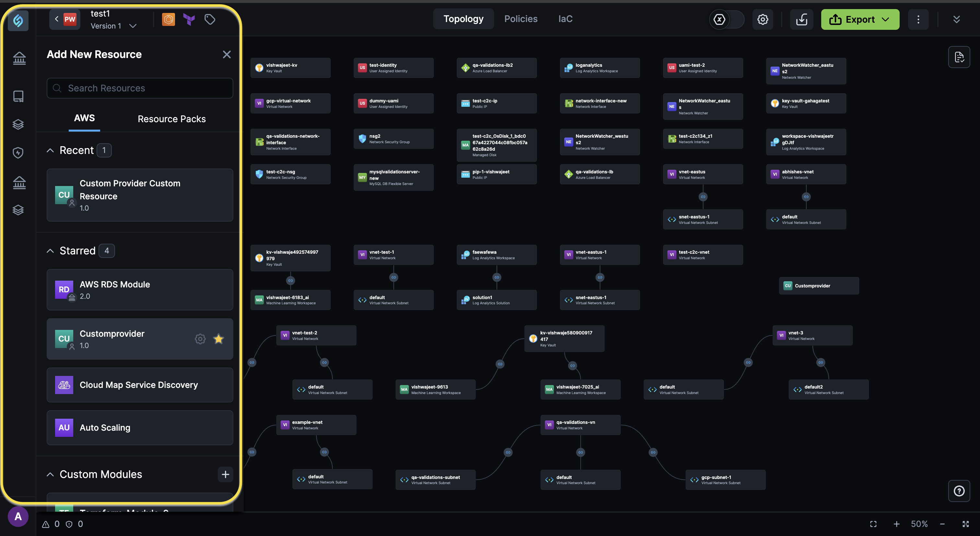Click the tag icon in header
The width and height of the screenshot is (980, 536).
[x=210, y=19]
